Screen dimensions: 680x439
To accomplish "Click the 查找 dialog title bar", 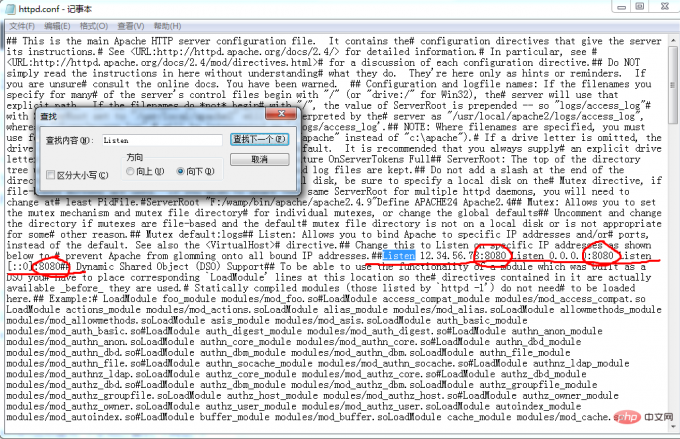I will pyautogui.click(x=152, y=116).
